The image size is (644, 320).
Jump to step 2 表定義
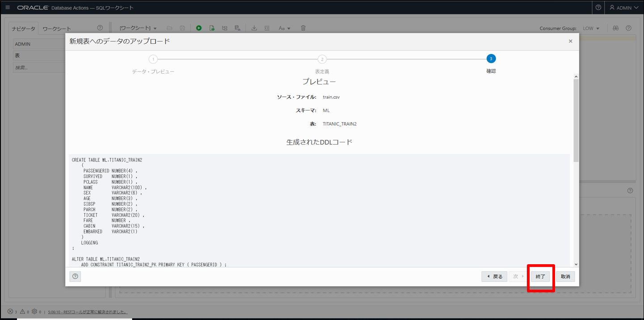click(x=322, y=59)
